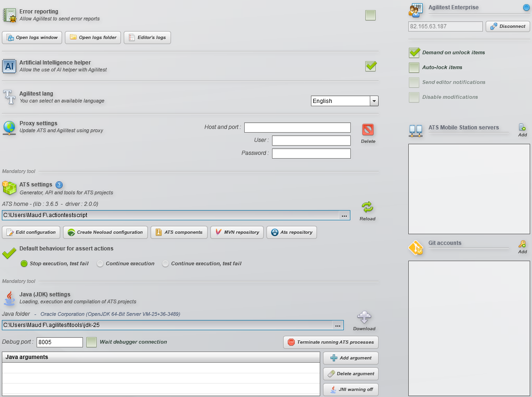Click Add argument button
The height and width of the screenshot is (397, 532).
click(x=351, y=358)
